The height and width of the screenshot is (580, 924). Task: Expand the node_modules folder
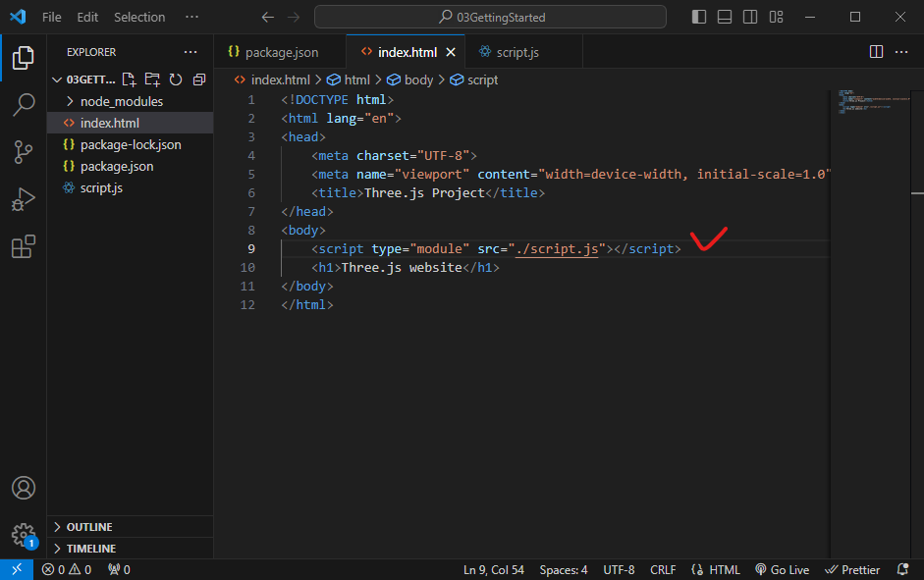(130, 101)
